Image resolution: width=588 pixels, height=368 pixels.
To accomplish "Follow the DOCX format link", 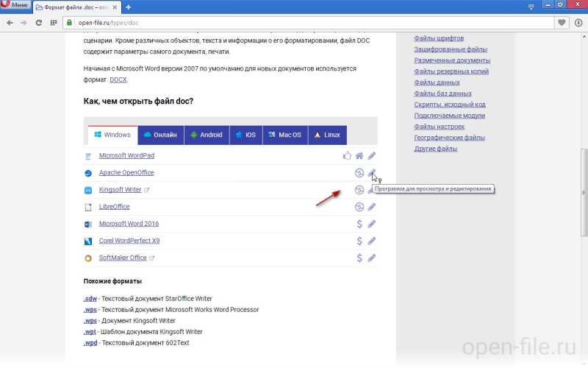I will point(118,79).
